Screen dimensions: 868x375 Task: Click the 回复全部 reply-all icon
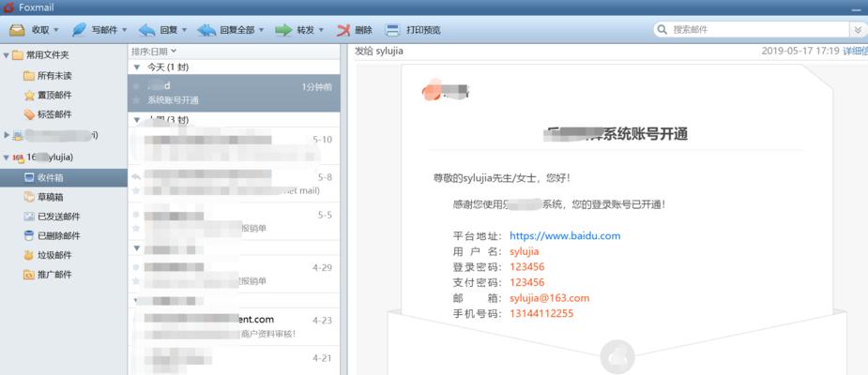click(x=206, y=30)
